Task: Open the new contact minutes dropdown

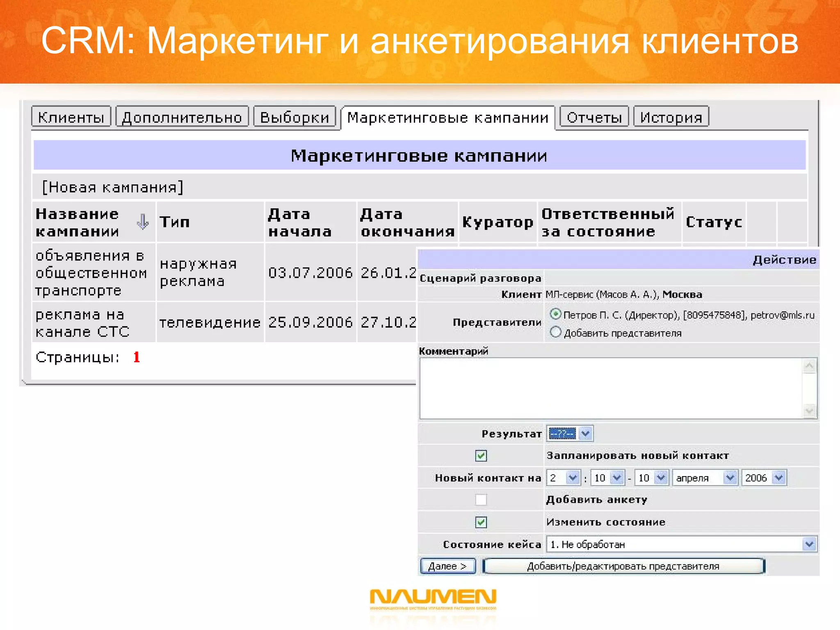Action: [607, 478]
